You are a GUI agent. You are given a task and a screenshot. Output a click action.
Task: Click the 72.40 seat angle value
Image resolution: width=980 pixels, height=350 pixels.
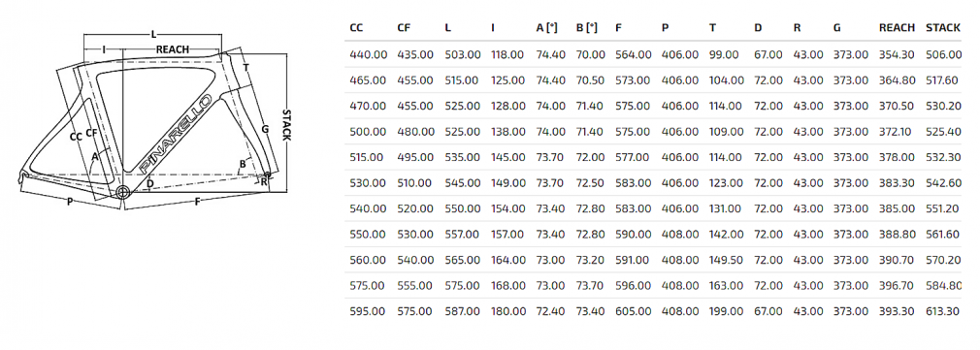(550, 311)
